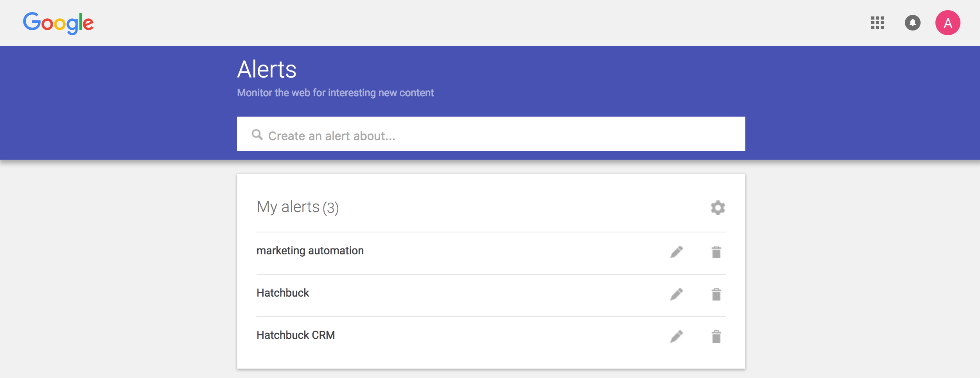Screen dimensions: 980x378
Task: Click the Monitor the web subtitle text
Action: tap(335, 93)
